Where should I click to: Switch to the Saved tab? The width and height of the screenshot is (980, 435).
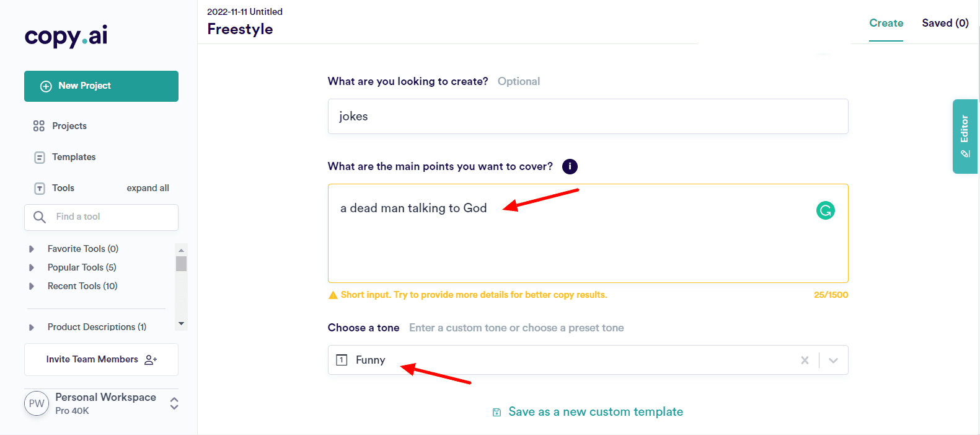click(945, 23)
